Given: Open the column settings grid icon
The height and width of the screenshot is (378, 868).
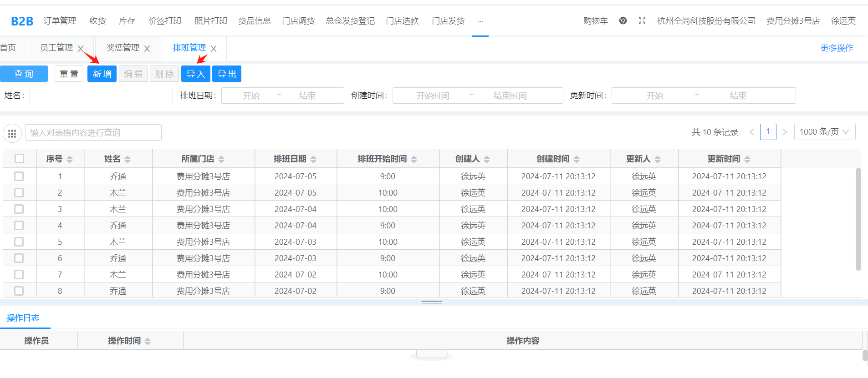Looking at the screenshot, I should pyautogui.click(x=12, y=133).
